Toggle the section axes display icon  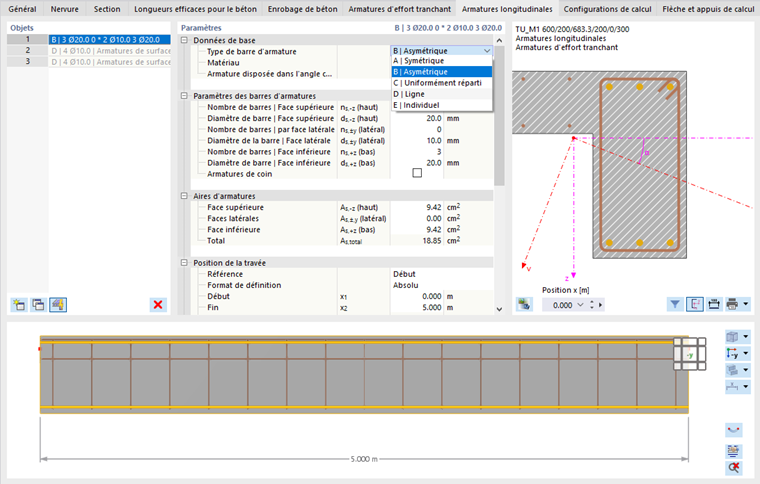(695, 305)
